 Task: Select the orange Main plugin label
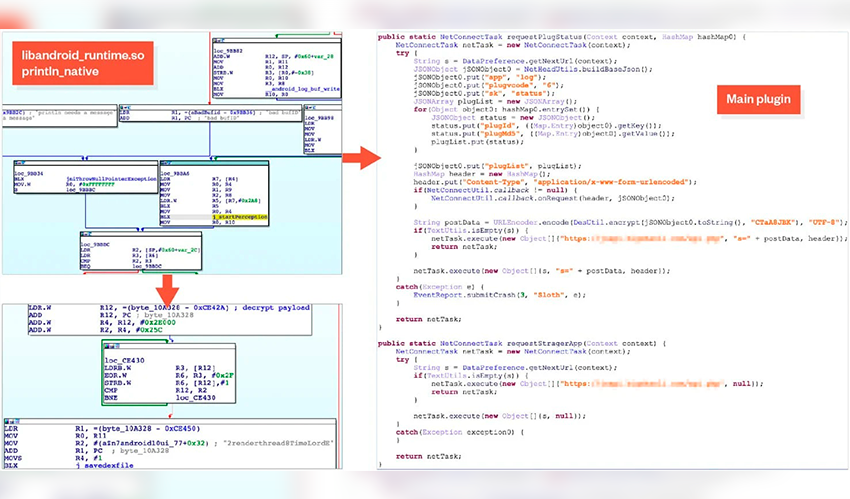758,99
